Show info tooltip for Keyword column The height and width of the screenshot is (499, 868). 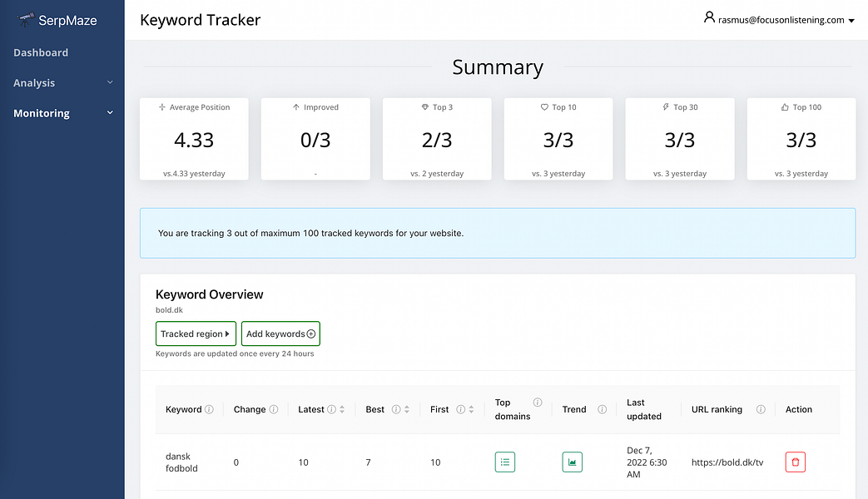[x=209, y=409]
